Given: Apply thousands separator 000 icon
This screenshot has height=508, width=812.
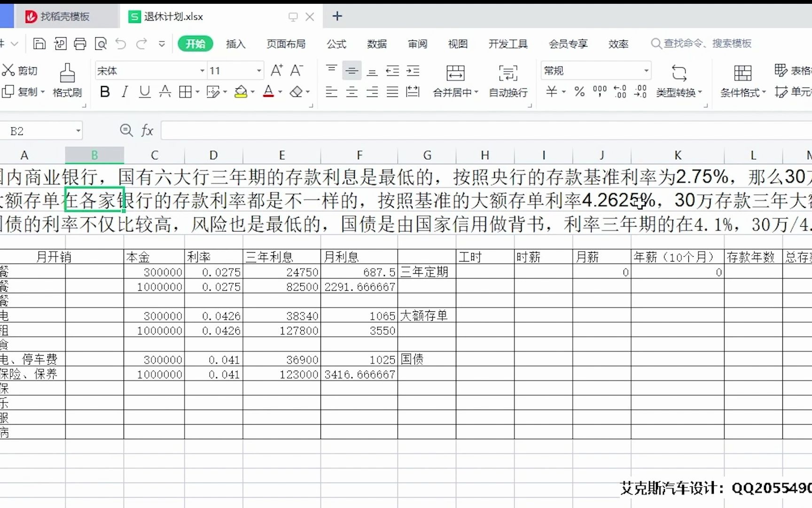Looking at the screenshot, I should point(600,92).
